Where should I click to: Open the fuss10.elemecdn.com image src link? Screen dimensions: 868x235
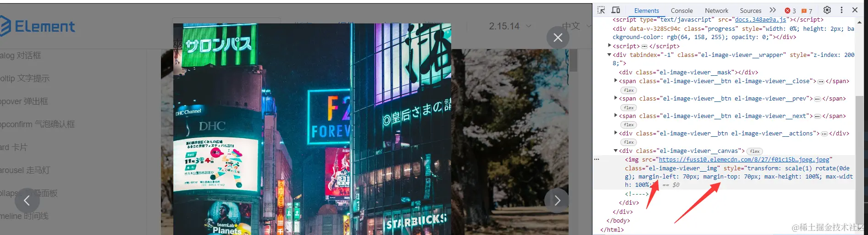tap(744, 160)
